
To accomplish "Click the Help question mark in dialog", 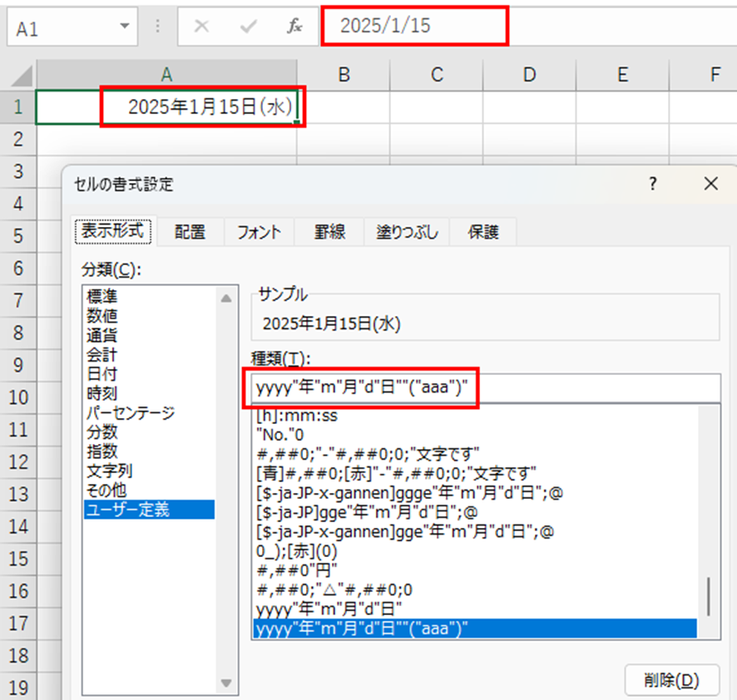I will click(x=653, y=184).
